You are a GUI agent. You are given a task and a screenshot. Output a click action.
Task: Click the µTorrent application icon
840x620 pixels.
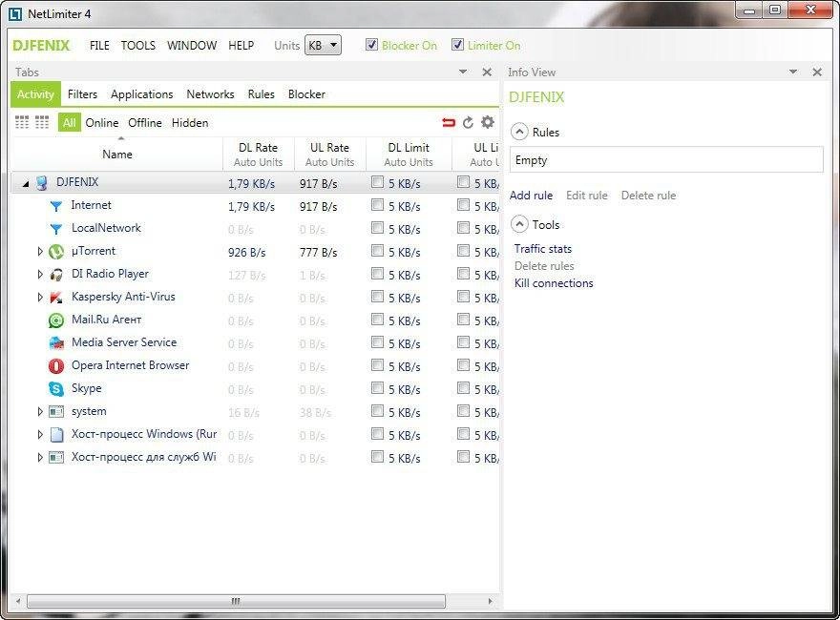coord(56,251)
